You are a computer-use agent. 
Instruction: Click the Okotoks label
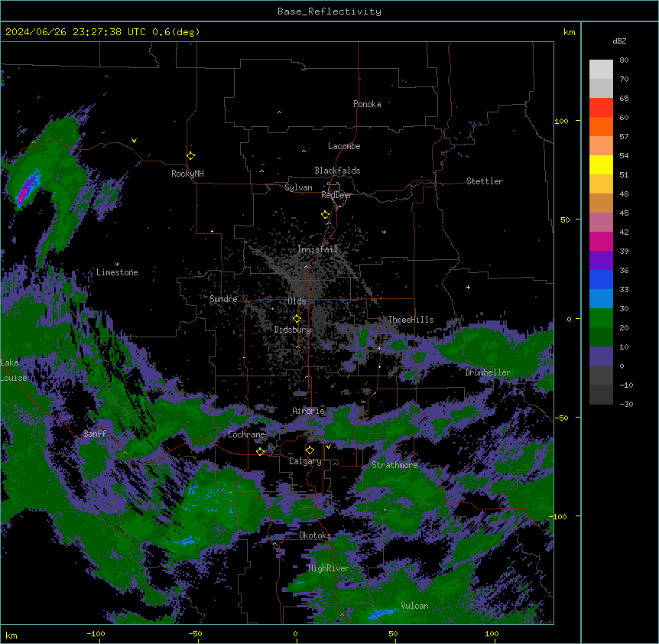[315, 535]
